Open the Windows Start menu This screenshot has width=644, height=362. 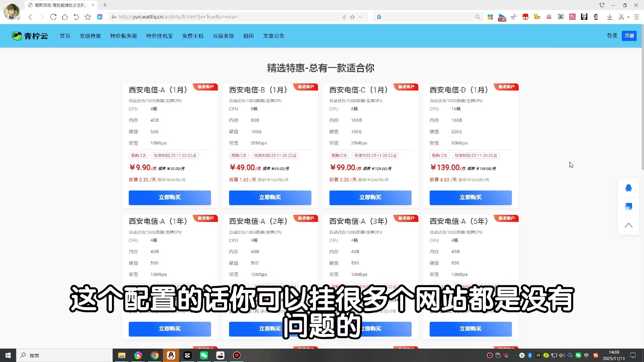pos(8,355)
